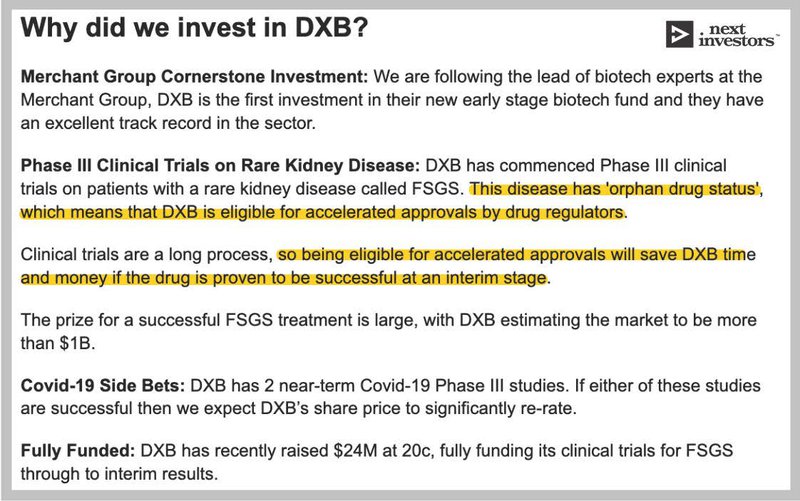Click highlighted text 'This disease has orphan drug status'
Viewport: 800px width, 501px height.
[615, 189]
